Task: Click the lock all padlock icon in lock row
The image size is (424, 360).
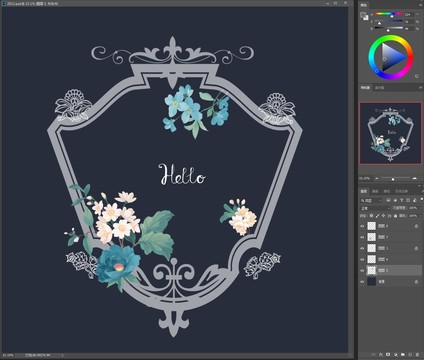Action: coord(395,216)
